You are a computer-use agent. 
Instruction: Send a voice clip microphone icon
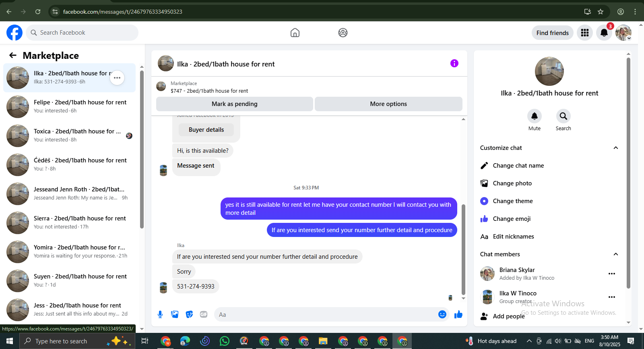160,314
